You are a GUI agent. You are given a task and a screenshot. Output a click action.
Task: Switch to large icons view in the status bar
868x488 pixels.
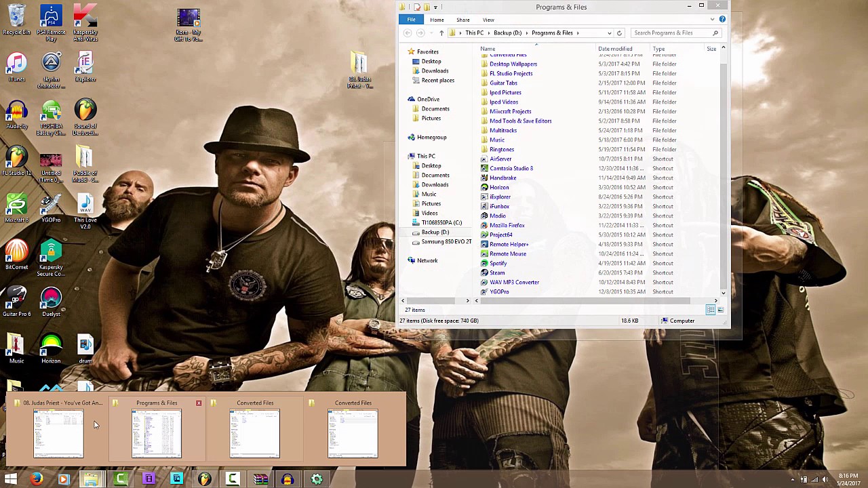(720, 310)
